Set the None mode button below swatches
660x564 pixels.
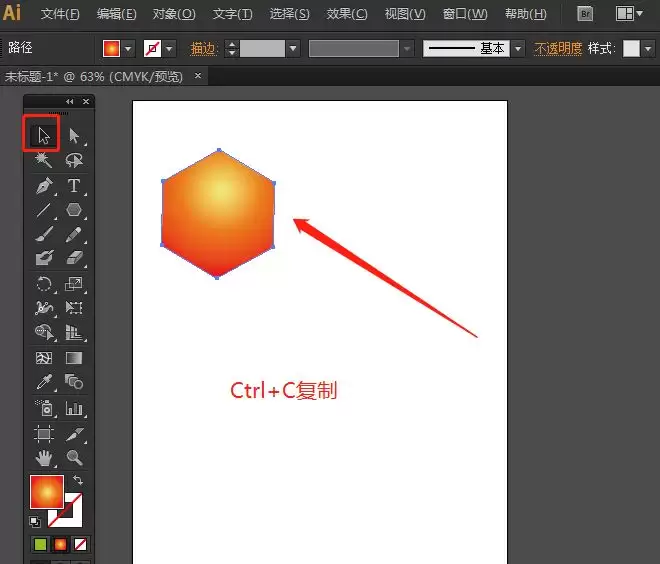click(x=80, y=544)
